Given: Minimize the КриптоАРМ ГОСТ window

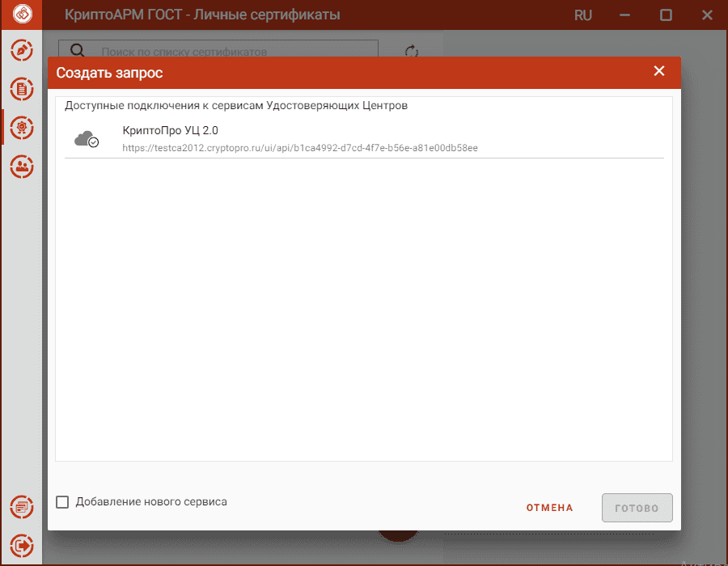Looking at the screenshot, I should (625, 15).
